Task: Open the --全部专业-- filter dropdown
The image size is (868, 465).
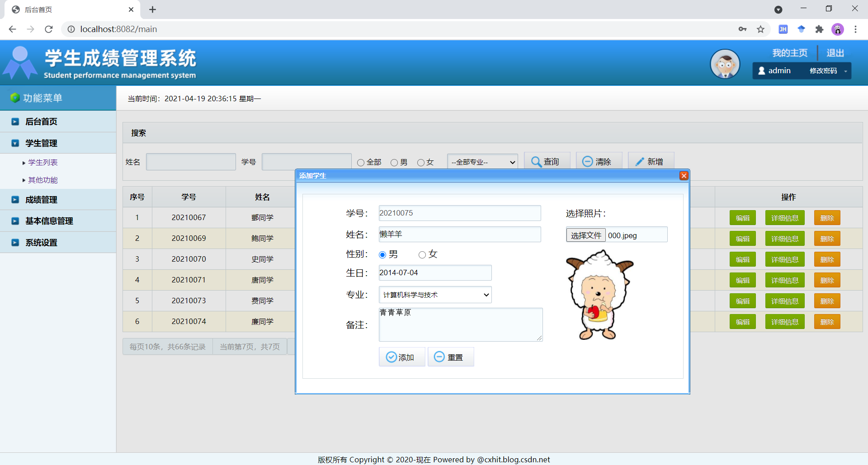Action: 482,162
